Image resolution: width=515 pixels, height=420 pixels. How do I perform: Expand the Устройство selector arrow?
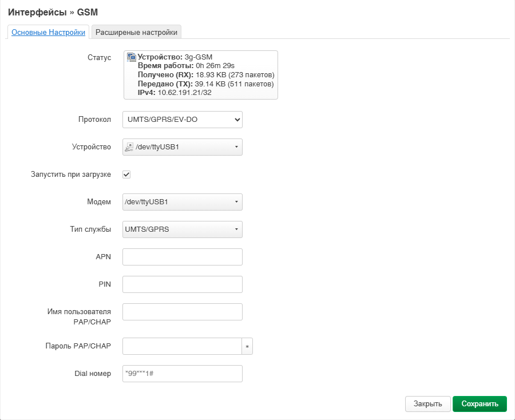236,147
